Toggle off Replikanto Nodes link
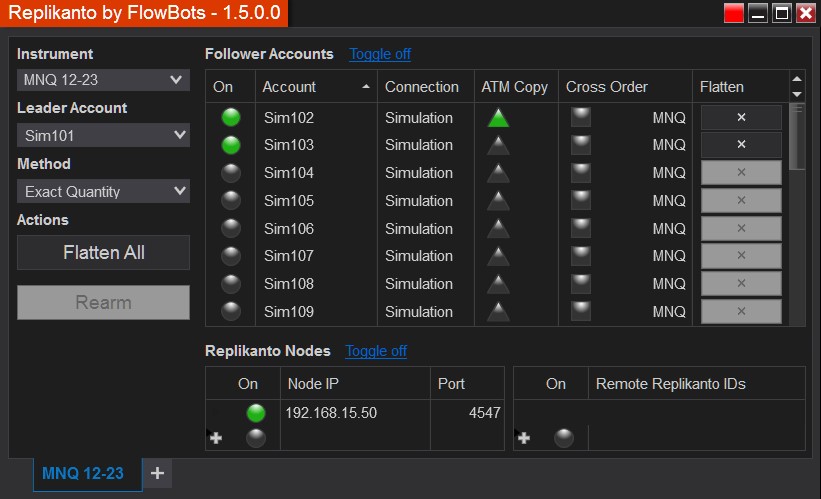The height and width of the screenshot is (499, 821). coord(376,351)
